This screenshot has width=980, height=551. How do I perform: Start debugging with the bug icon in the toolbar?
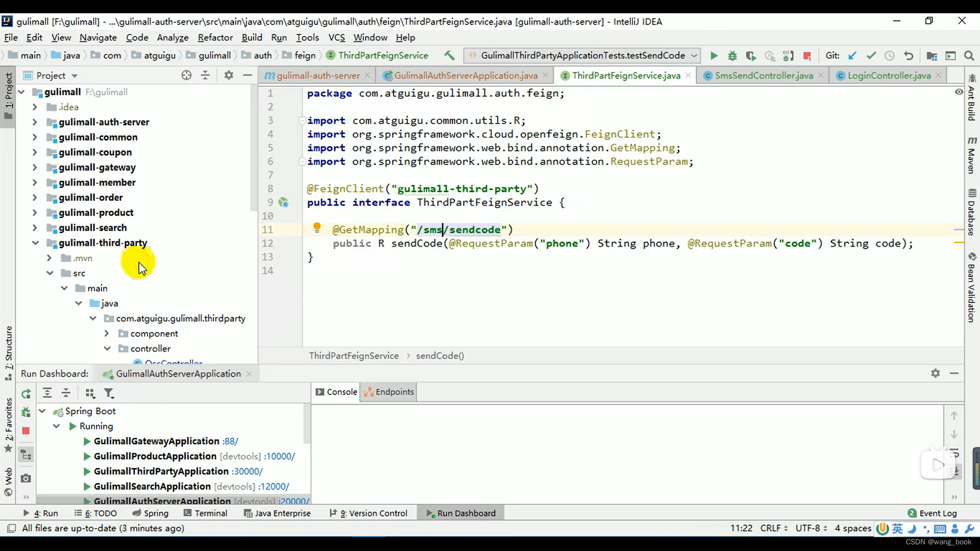(732, 56)
